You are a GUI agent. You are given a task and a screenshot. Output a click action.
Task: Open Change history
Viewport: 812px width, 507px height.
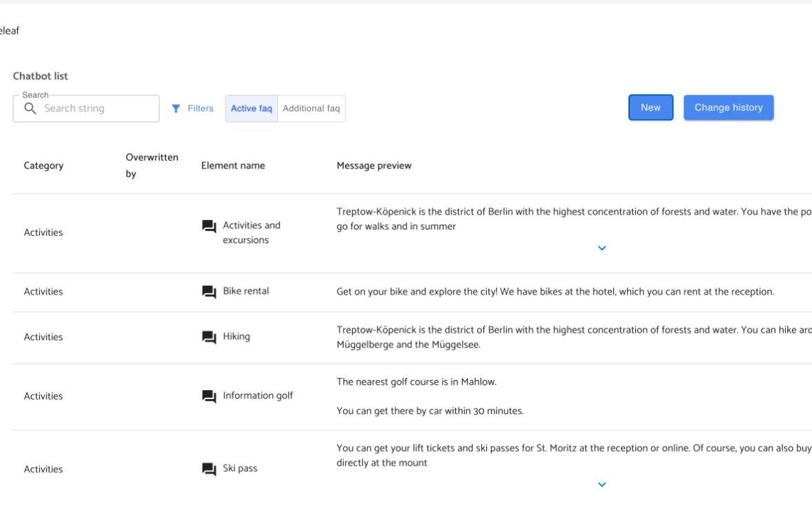coord(728,108)
